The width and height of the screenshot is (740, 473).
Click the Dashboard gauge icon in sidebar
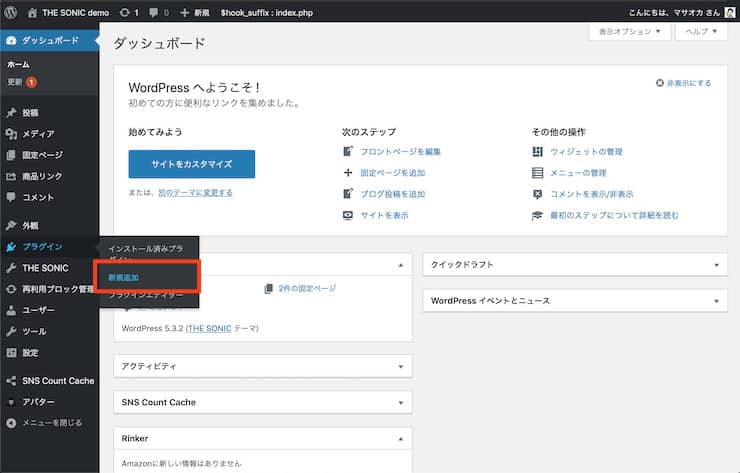pyautogui.click(x=11, y=41)
